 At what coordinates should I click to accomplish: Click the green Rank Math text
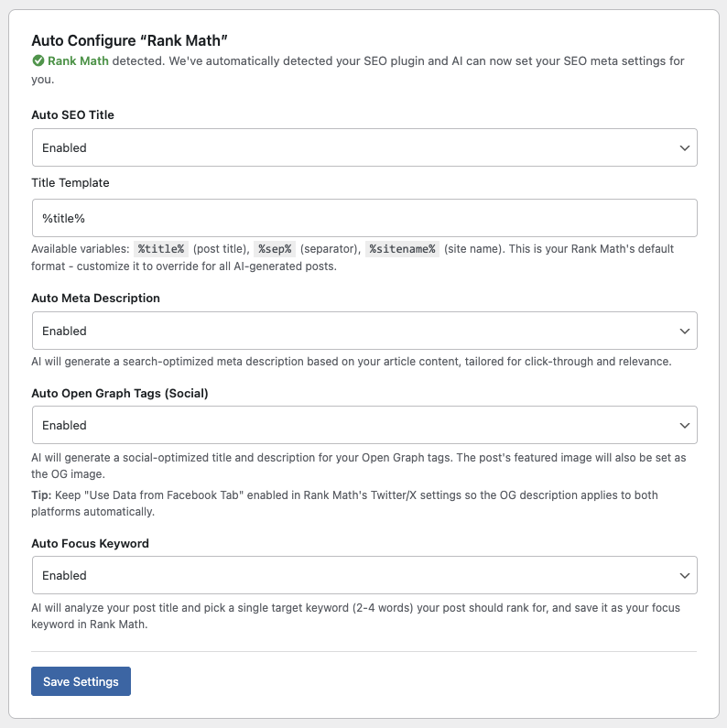pos(78,60)
